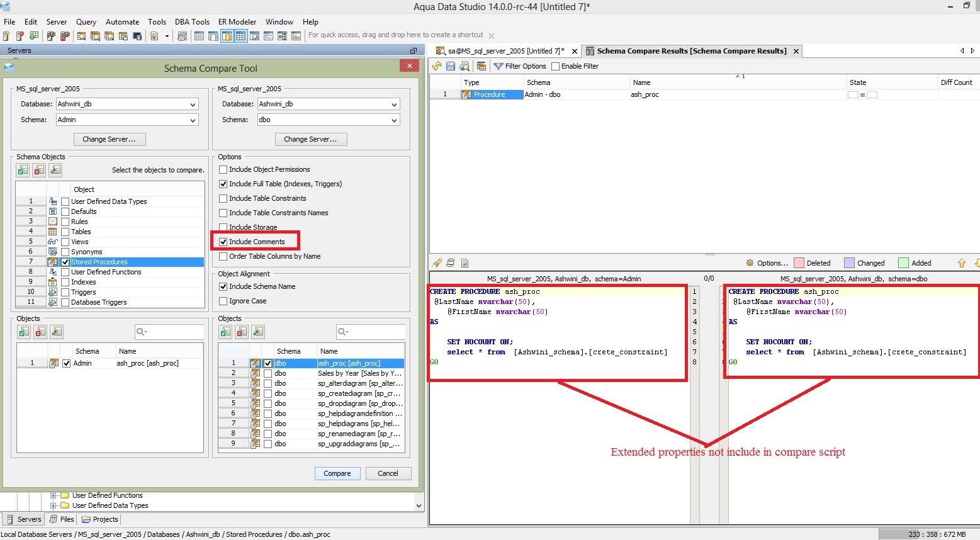This screenshot has width=980, height=540.
Task: Expand User Defined Functions tree node
Action: click(53, 495)
